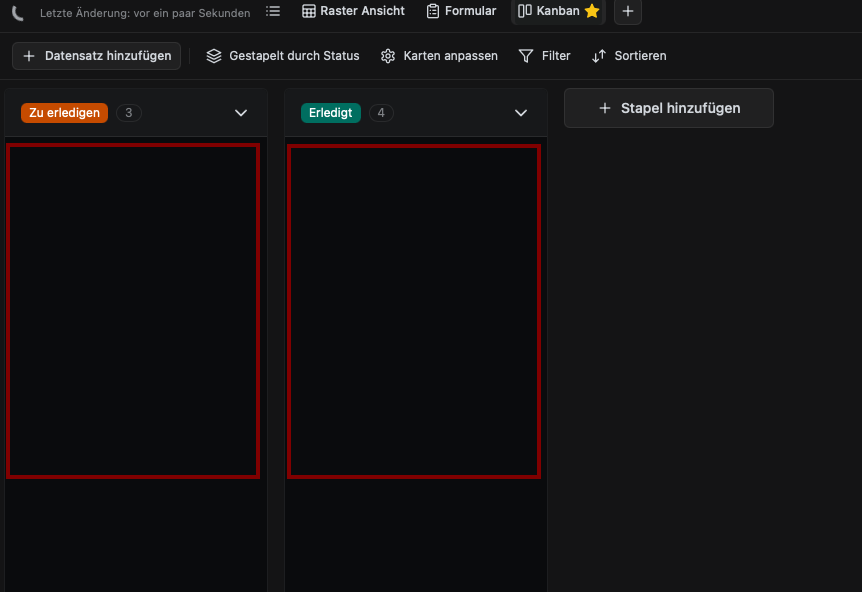This screenshot has width=862, height=592.
Task: Click the green Erledigt status badge
Action: tap(330, 113)
